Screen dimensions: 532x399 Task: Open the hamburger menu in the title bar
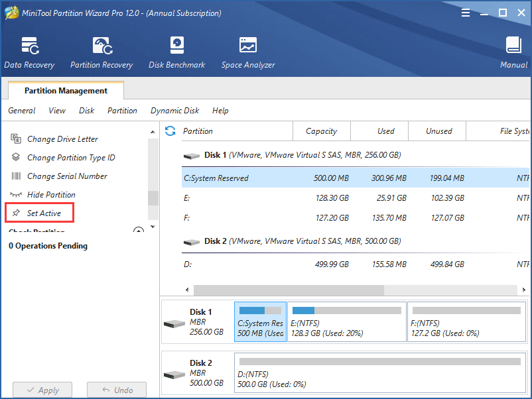click(466, 12)
